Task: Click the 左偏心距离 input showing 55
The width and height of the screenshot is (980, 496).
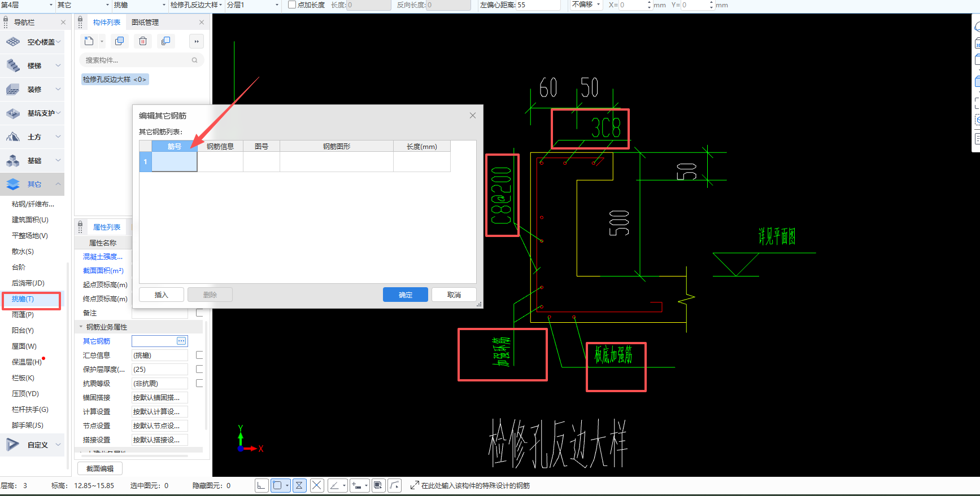Action: pos(538,5)
